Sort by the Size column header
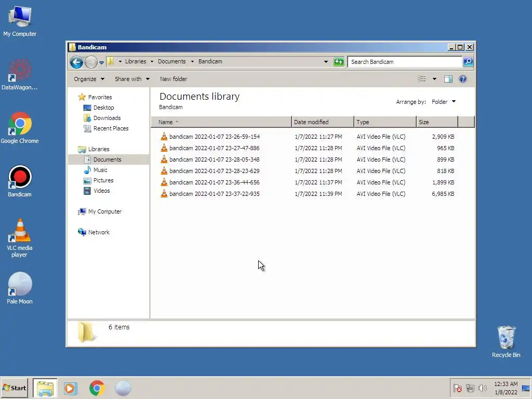 tap(437, 122)
